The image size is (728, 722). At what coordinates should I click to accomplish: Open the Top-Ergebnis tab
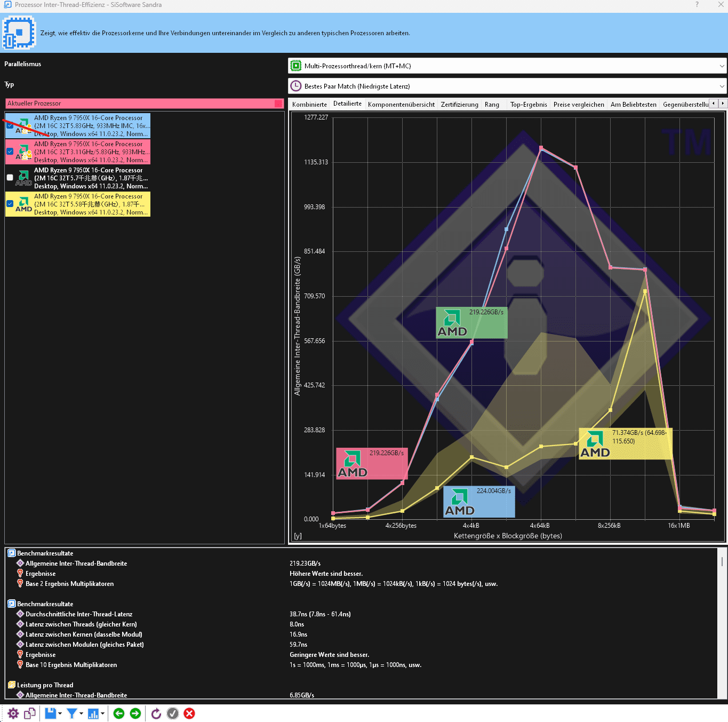[529, 105]
